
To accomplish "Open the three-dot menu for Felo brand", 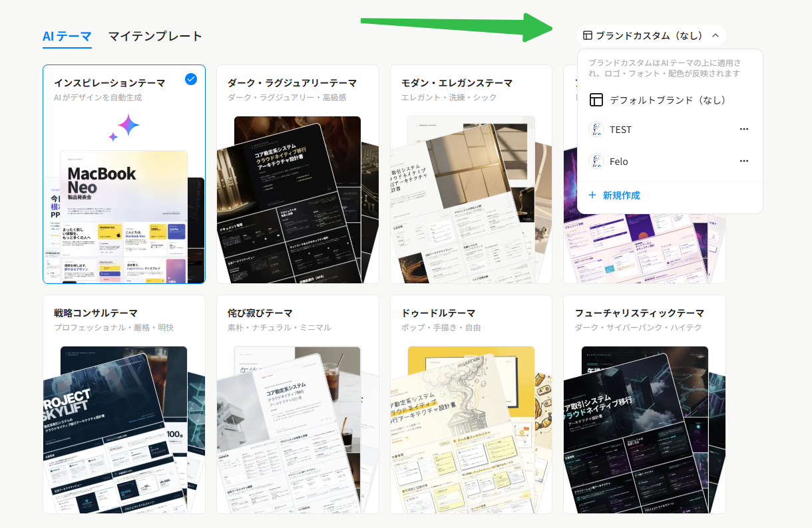I will tap(743, 161).
